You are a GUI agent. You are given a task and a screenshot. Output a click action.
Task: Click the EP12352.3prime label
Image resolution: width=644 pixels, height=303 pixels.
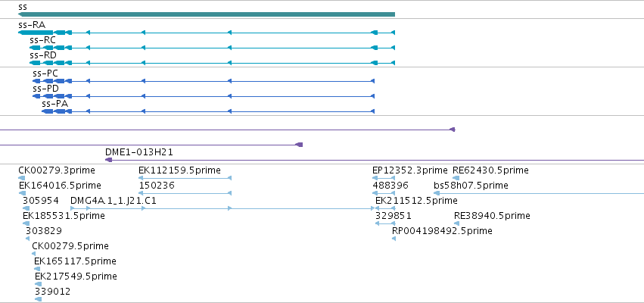pyautogui.click(x=410, y=170)
